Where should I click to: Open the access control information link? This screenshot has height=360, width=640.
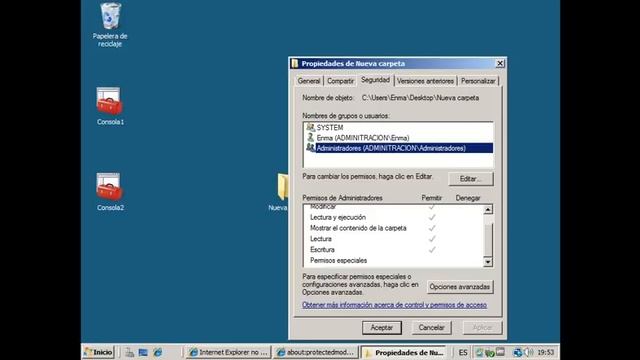click(394, 305)
